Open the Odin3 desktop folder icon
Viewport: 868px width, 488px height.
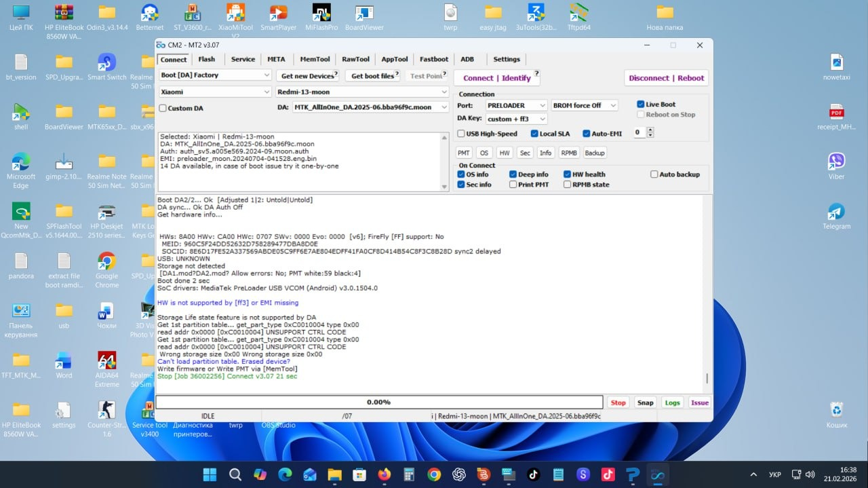coord(106,15)
